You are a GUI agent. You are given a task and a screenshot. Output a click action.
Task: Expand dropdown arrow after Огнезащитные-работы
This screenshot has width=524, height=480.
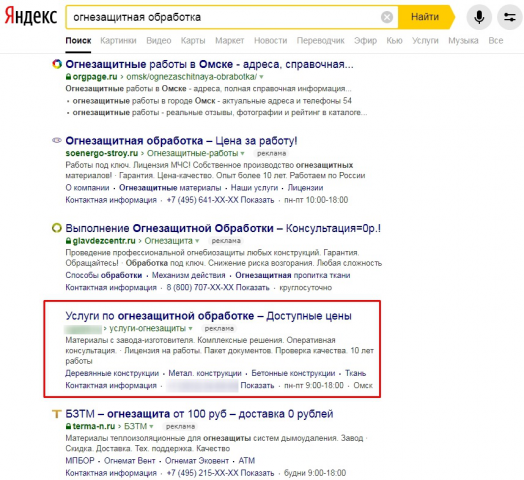pos(243,154)
